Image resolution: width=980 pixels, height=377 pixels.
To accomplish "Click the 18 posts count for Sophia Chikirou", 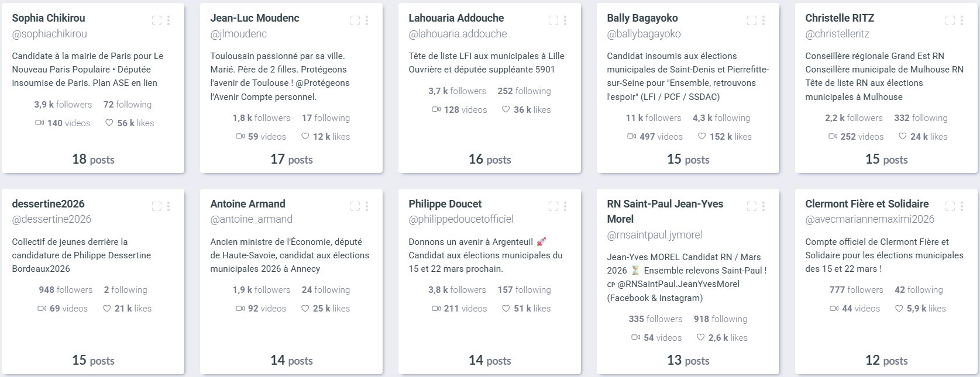I will (x=93, y=160).
